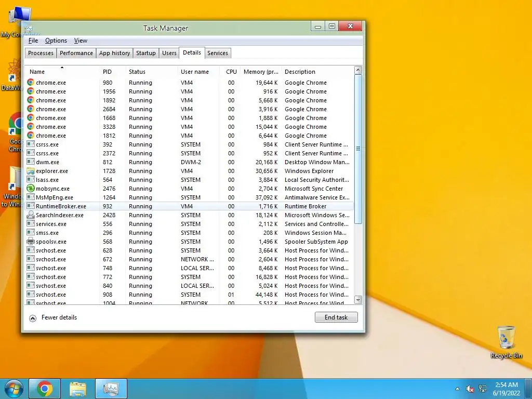This screenshot has width=532, height=399.
Task: Click the End task button
Action: (336, 317)
